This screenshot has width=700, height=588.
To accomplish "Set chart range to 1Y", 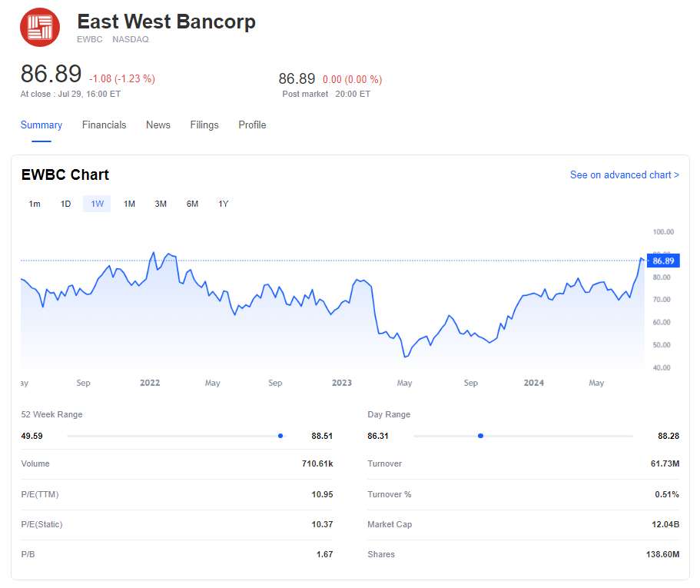I will (x=224, y=204).
